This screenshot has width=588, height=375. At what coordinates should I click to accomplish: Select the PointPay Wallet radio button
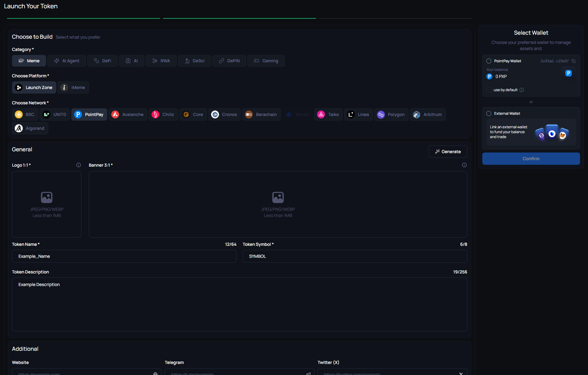[x=489, y=61]
